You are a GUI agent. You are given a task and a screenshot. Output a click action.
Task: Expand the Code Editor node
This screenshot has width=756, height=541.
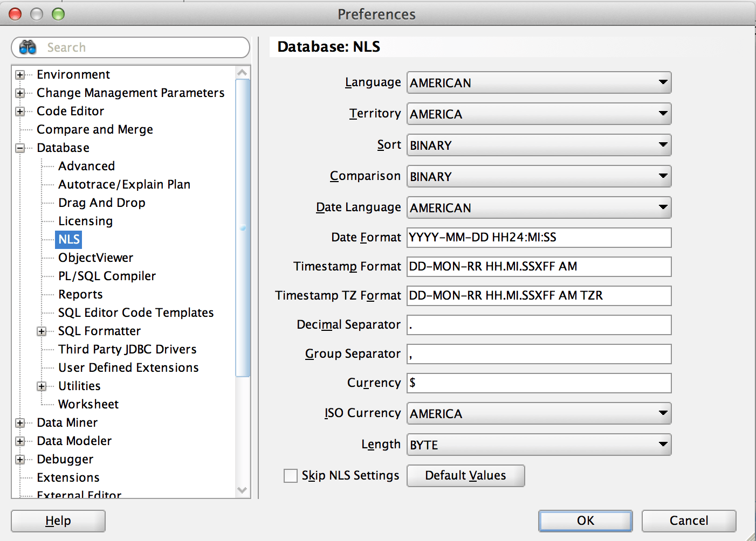(x=20, y=111)
